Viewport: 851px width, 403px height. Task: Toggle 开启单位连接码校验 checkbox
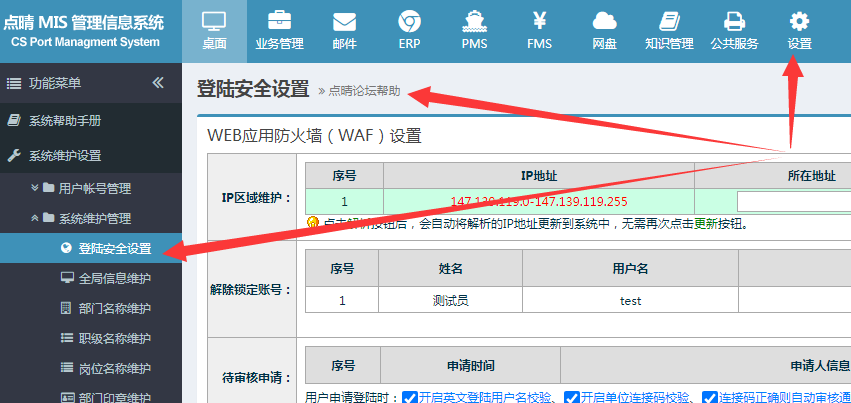tap(571, 398)
